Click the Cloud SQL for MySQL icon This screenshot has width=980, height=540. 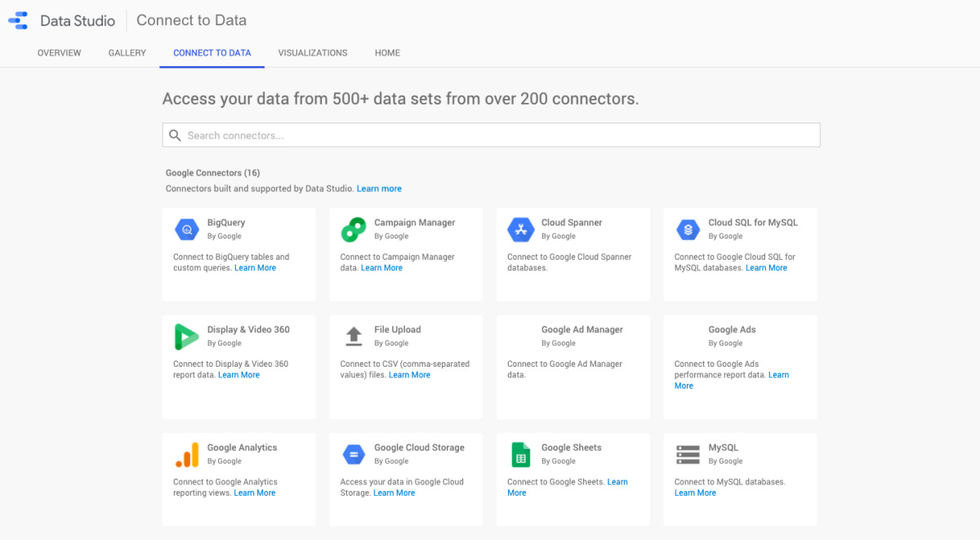pos(688,230)
